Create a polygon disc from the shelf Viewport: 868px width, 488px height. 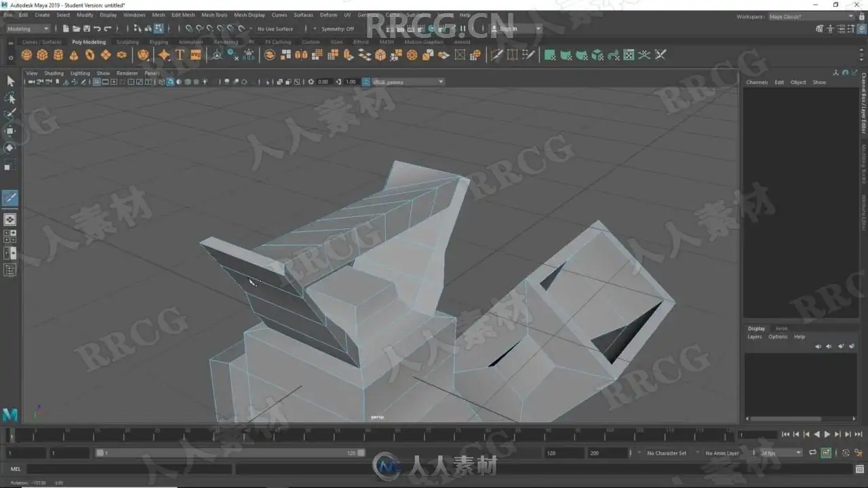click(x=121, y=55)
